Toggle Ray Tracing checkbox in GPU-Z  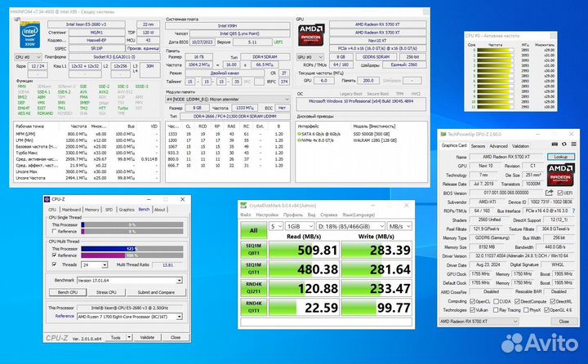[496, 310]
